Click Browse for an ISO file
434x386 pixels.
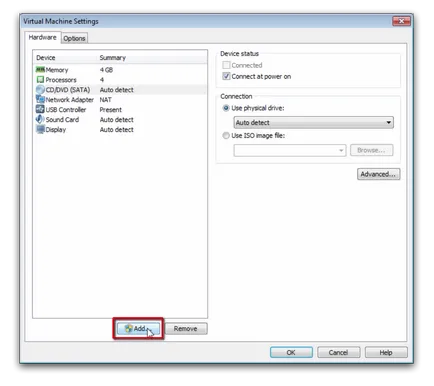coord(371,150)
